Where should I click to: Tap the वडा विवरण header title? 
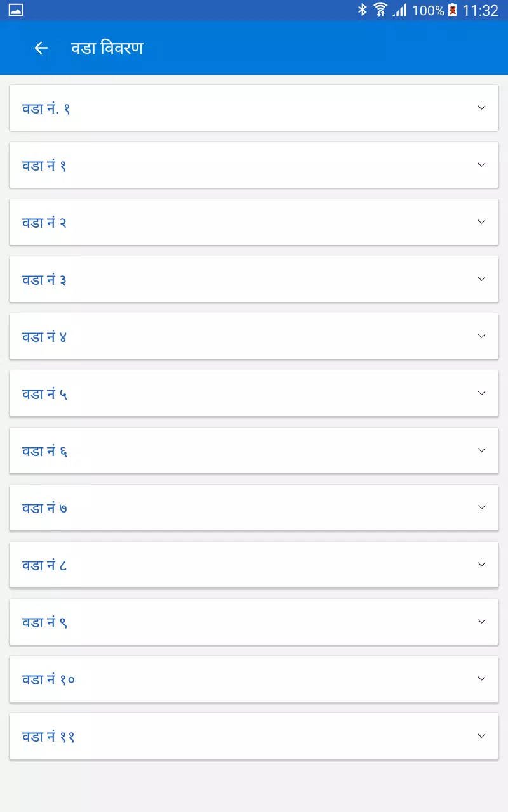pyautogui.click(x=107, y=48)
